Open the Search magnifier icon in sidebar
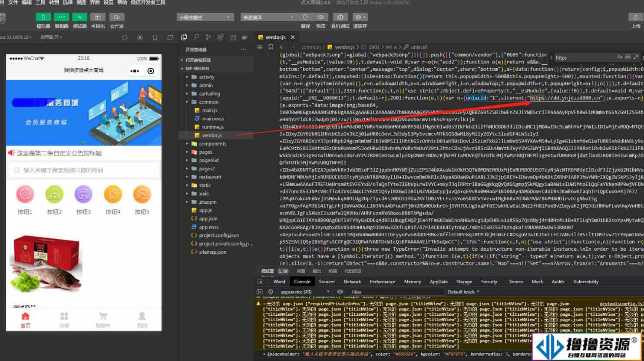 196,37
